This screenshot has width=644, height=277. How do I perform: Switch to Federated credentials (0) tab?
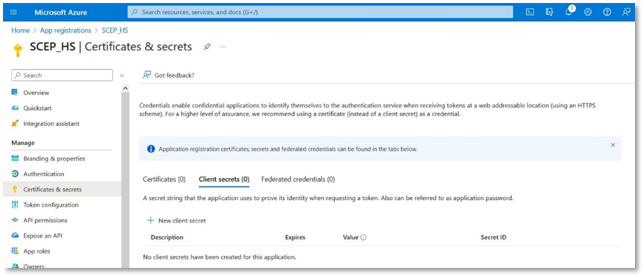pyautogui.click(x=298, y=180)
